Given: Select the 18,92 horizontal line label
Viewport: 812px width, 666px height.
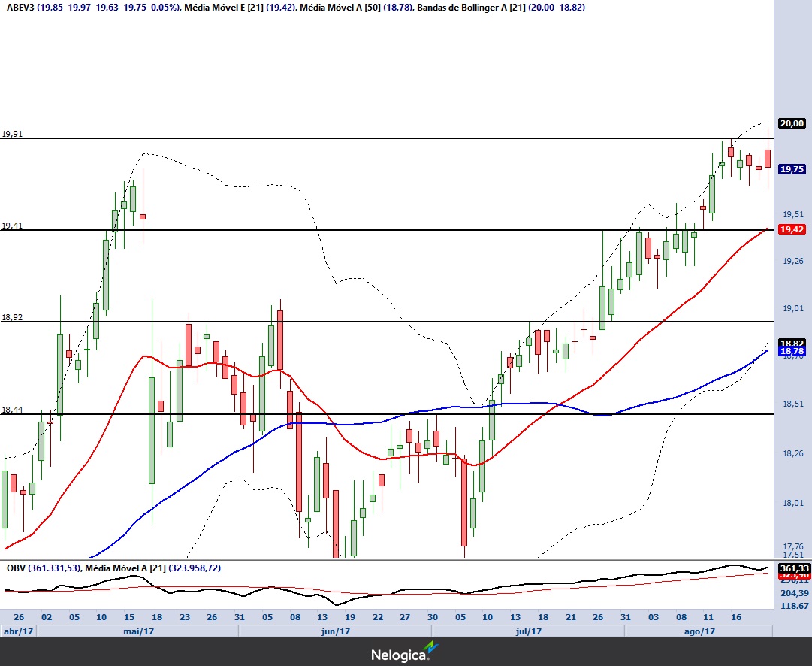Looking at the screenshot, I should point(12,317).
